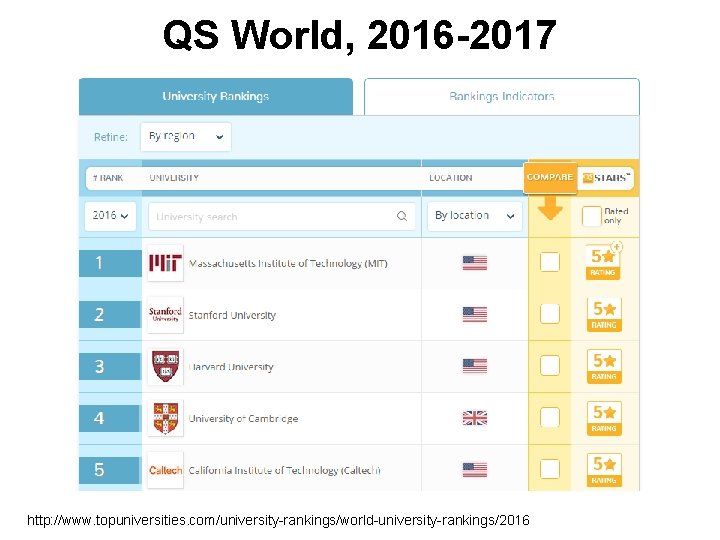The image size is (720, 540).
Task: Open Stanford's 5-star rating badge
Action: point(604,315)
